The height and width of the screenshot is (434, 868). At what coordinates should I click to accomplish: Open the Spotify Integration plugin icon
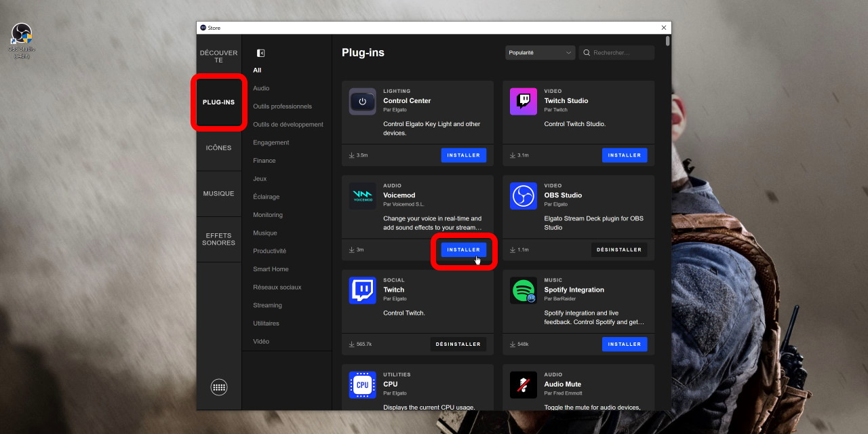point(523,291)
